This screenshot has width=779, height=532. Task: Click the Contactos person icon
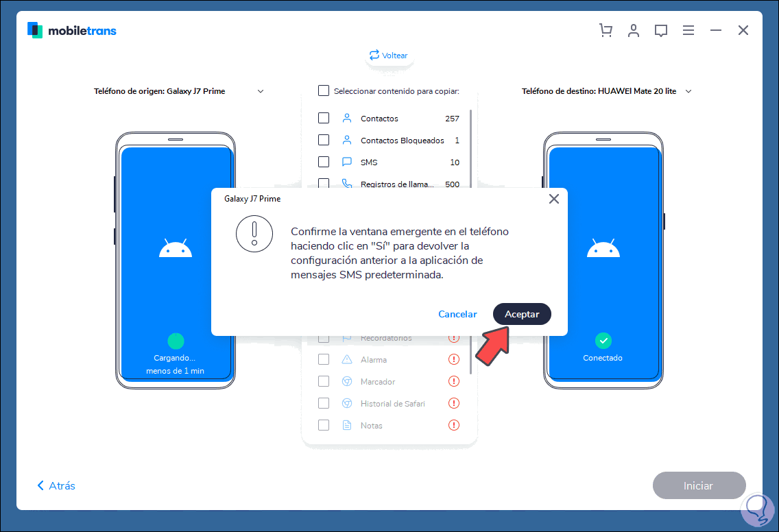pos(347,118)
